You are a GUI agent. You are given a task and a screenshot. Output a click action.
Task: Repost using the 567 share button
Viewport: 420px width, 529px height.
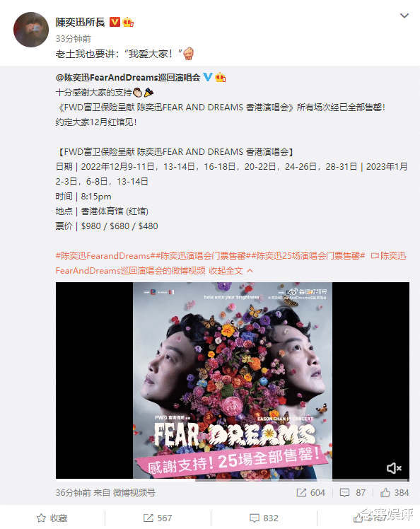(x=158, y=518)
